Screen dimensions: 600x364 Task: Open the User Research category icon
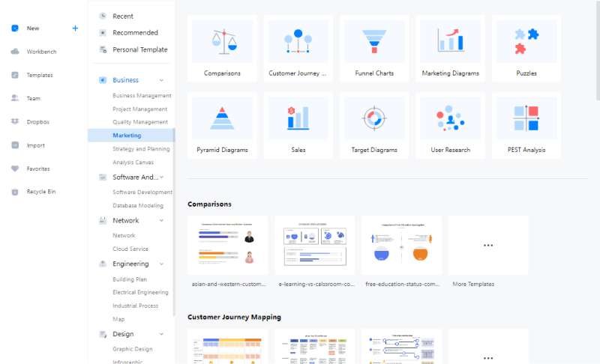(x=451, y=118)
